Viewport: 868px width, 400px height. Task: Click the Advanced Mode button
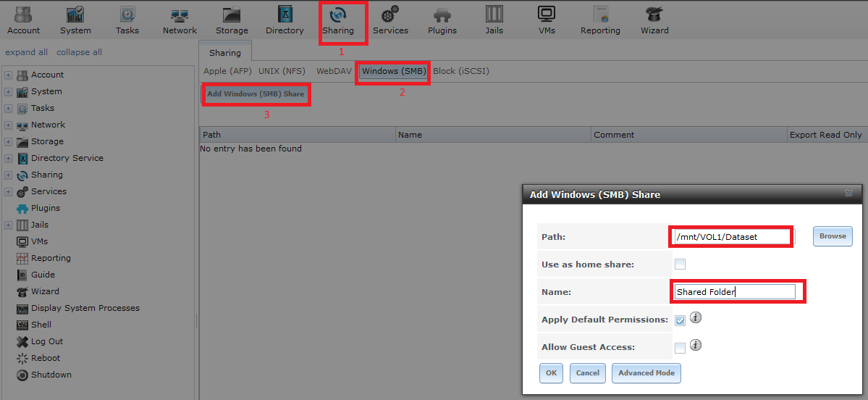pyautogui.click(x=646, y=372)
